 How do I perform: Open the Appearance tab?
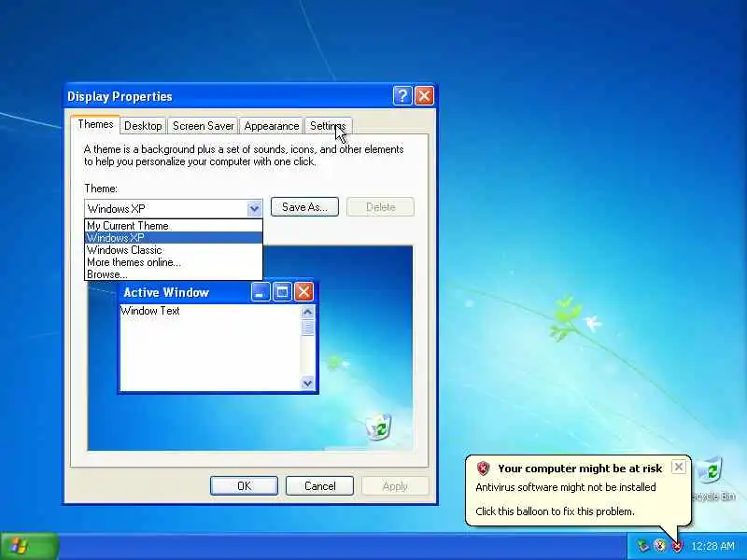pyautogui.click(x=272, y=126)
